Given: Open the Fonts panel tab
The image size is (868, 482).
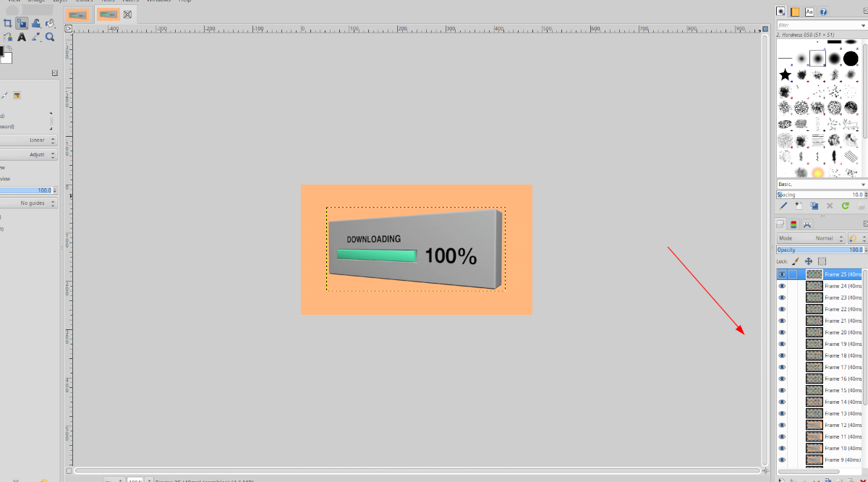Looking at the screenshot, I should (x=809, y=12).
